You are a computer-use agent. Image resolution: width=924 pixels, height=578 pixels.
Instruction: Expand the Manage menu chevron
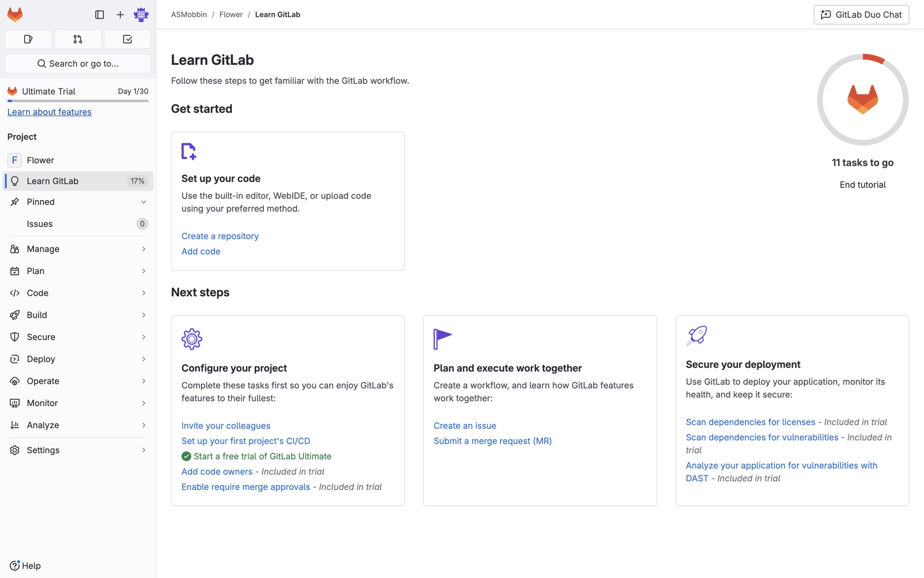[143, 249]
